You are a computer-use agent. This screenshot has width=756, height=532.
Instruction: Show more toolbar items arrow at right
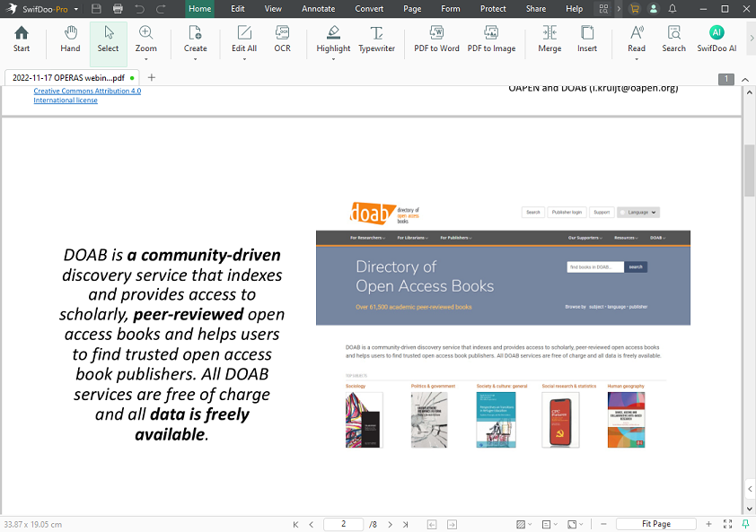click(x=752, y=38)
